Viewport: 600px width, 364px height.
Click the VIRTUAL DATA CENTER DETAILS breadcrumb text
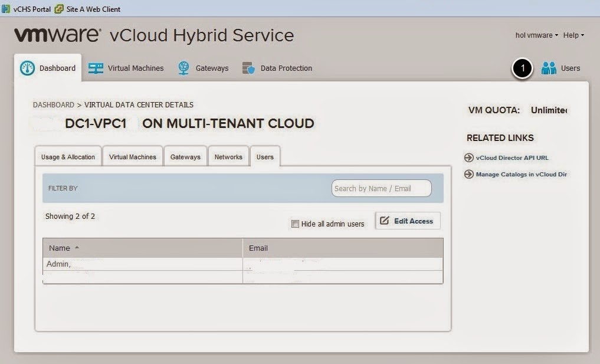[x=139, y=105]
